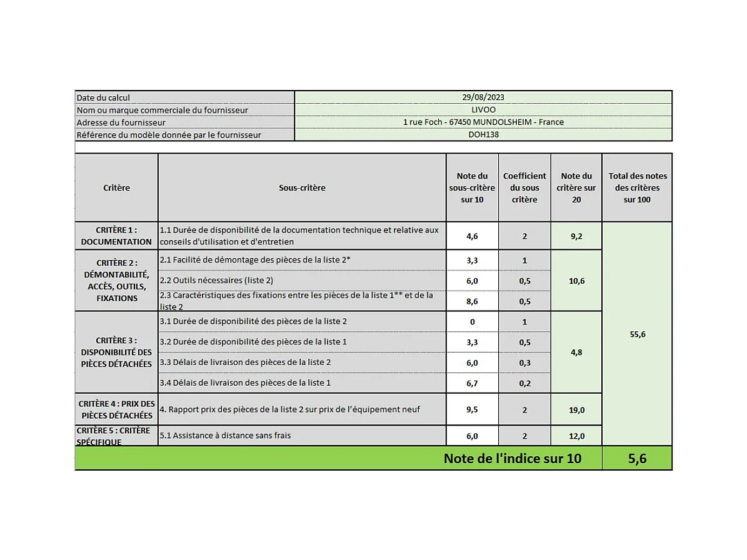This screenshot has height=560, width=747.
Task: Click the 'Total des notes des critères' header
Action: [x=636, y=187]
